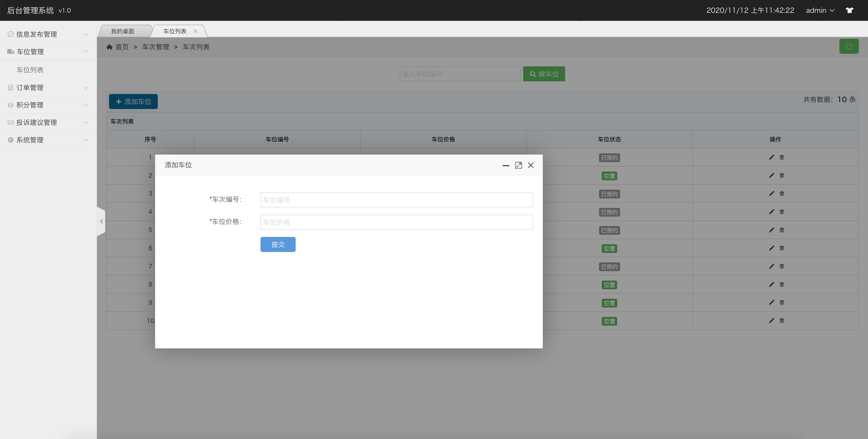Click the 提交 submit button
Screen dimensions: 868x439
[x=278, y=244]
